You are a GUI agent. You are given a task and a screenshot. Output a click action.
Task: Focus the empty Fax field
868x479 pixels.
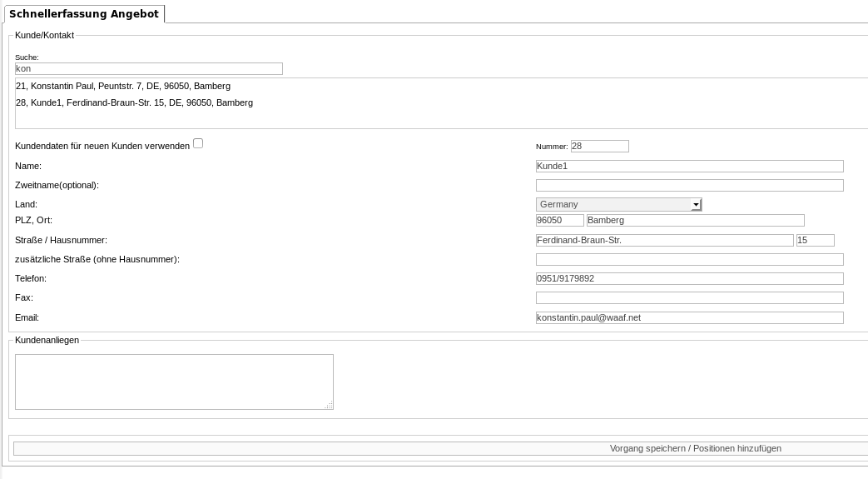point(689,297)
